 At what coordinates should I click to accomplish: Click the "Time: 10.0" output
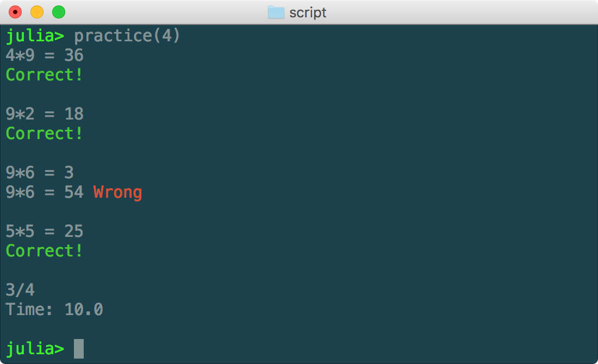[x=54, y=310]
